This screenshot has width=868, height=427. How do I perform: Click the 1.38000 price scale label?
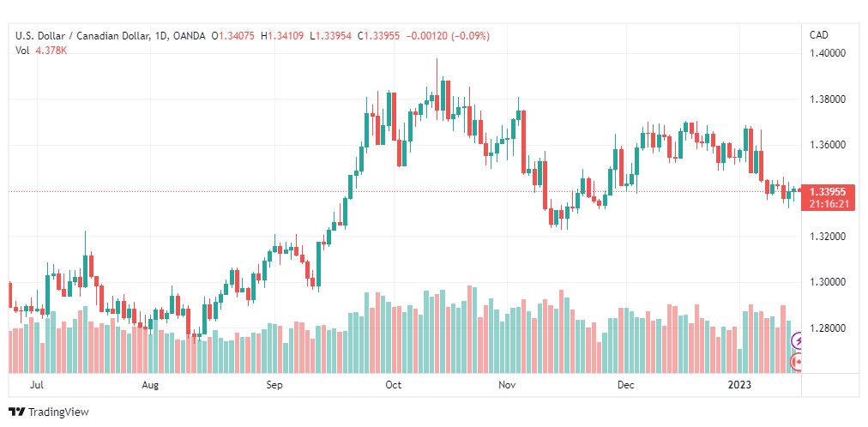click(827, 99)
